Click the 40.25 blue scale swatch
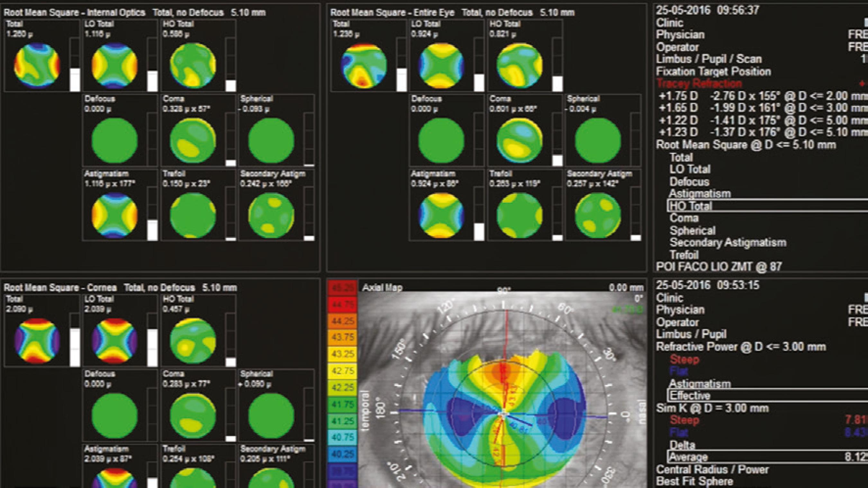The width and height of the screenshot is (868, 488). 342,454
